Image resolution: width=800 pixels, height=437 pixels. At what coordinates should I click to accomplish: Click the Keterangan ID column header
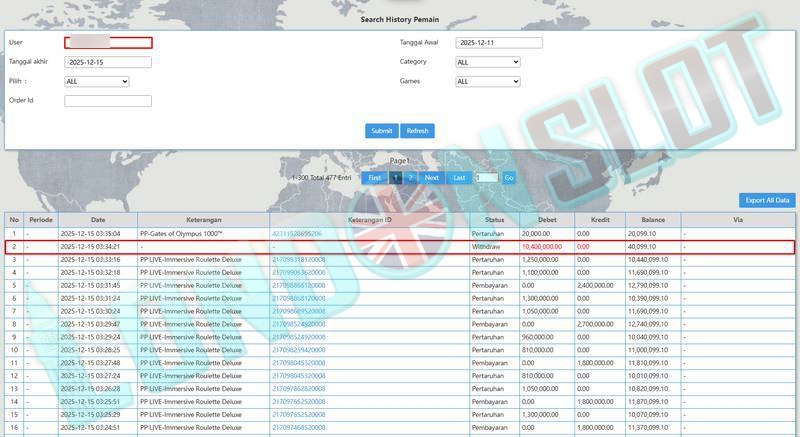369,220
